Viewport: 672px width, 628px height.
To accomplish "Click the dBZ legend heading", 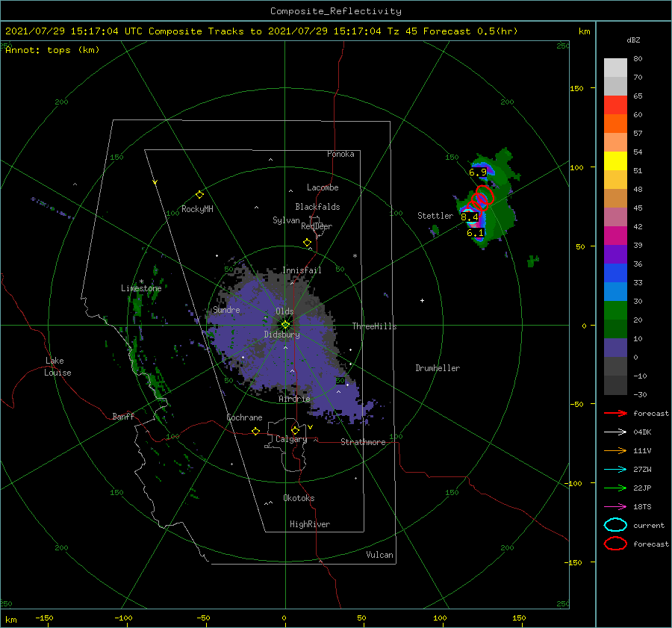I will coord(633,40).
